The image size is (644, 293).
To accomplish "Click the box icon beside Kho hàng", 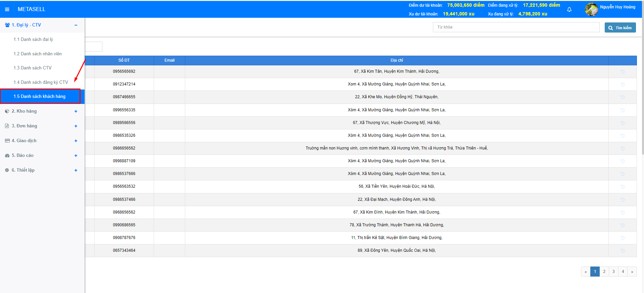I will coord(7,111).
